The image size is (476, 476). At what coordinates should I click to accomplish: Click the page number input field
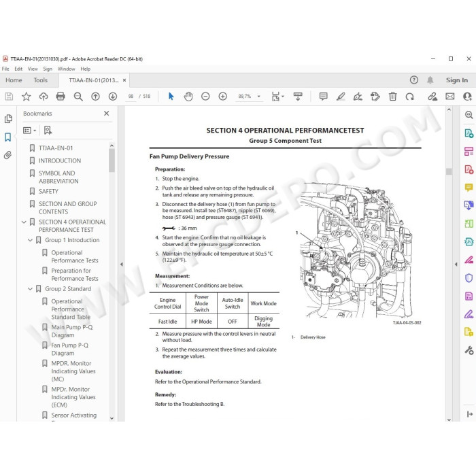point(131,97)
